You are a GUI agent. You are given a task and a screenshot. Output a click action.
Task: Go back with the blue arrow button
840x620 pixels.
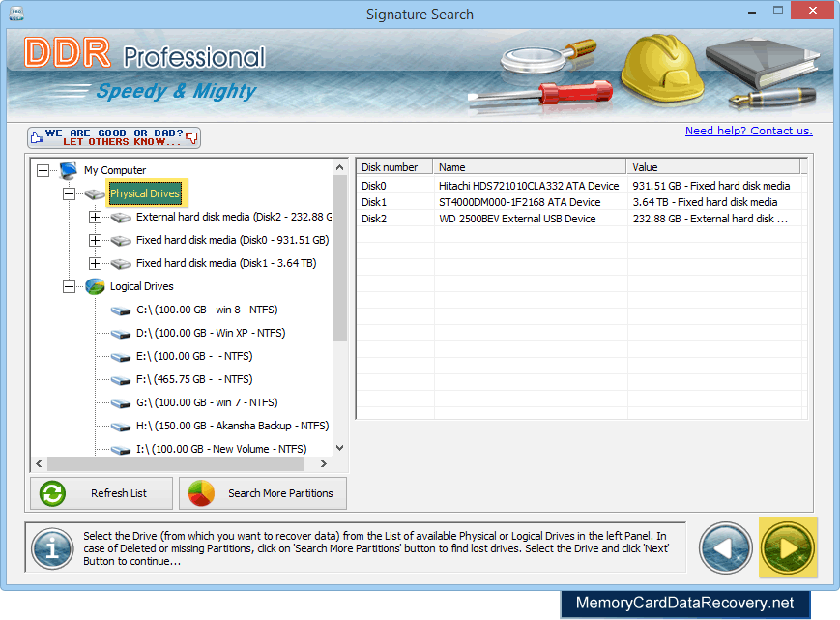coord(726,548)
